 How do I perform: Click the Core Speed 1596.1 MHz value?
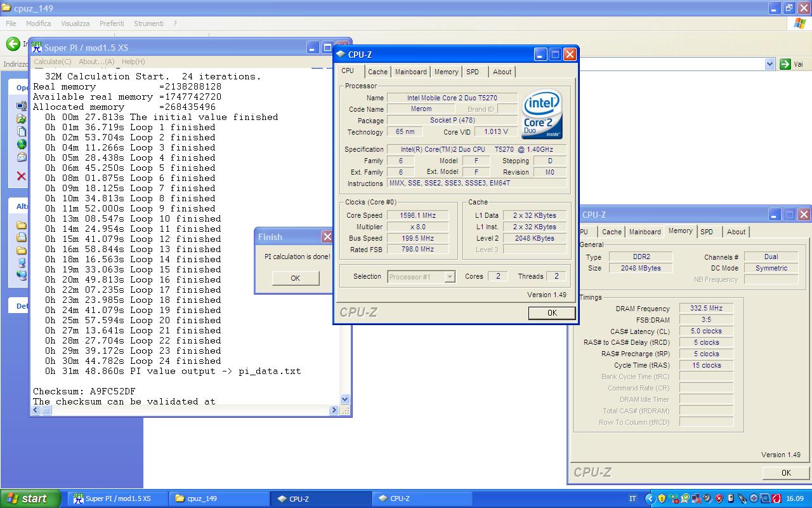(417, 215)
